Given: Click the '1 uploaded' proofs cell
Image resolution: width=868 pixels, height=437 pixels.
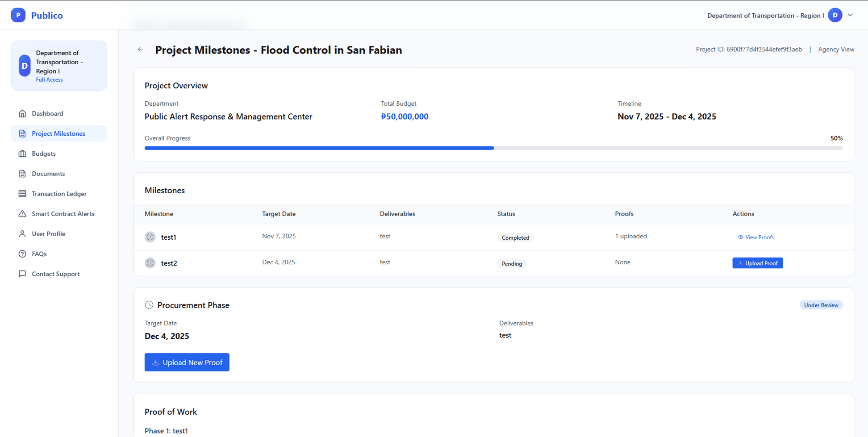Looking at the screenshot, I should [631, 236].
